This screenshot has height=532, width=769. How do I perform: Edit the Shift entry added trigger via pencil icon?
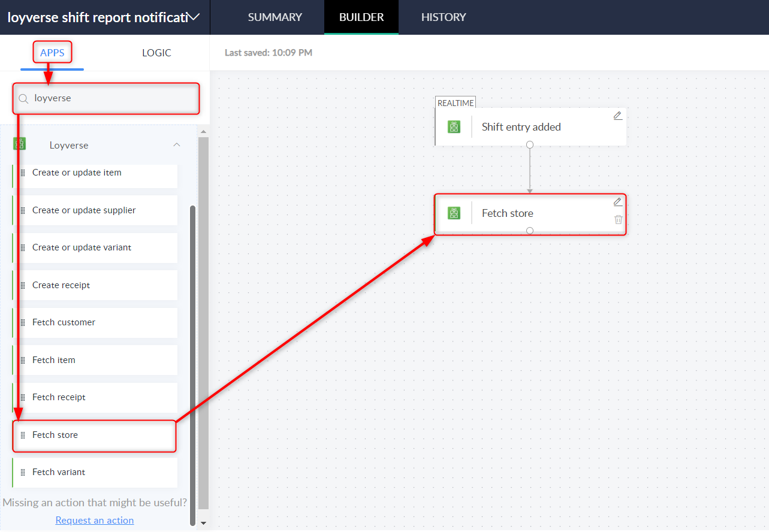[x=617, y=115]
